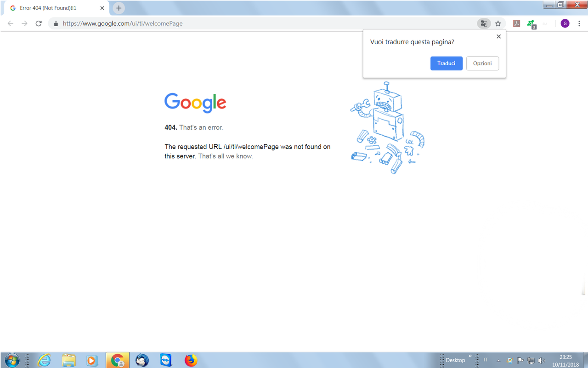Click the translate page icon in address bar

click(x=484, y=23)
